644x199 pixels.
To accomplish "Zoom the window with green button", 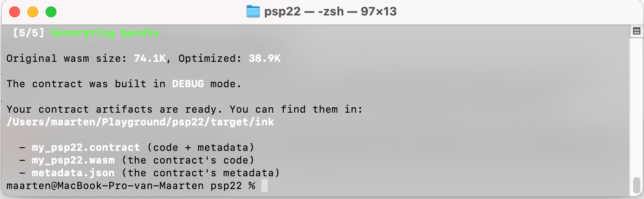I will click(x=51, y=12).
